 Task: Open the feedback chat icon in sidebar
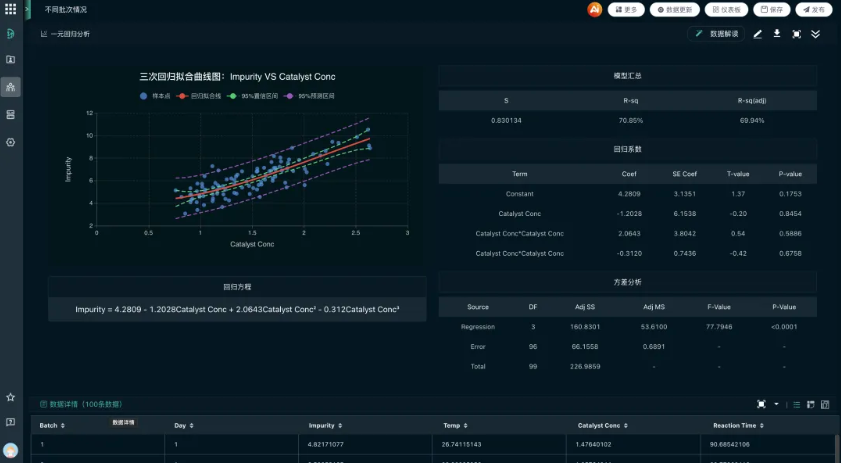11,422
